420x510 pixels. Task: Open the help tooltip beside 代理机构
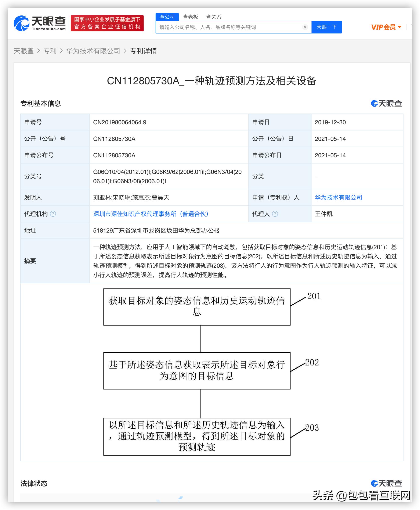[x=53, y=214]
